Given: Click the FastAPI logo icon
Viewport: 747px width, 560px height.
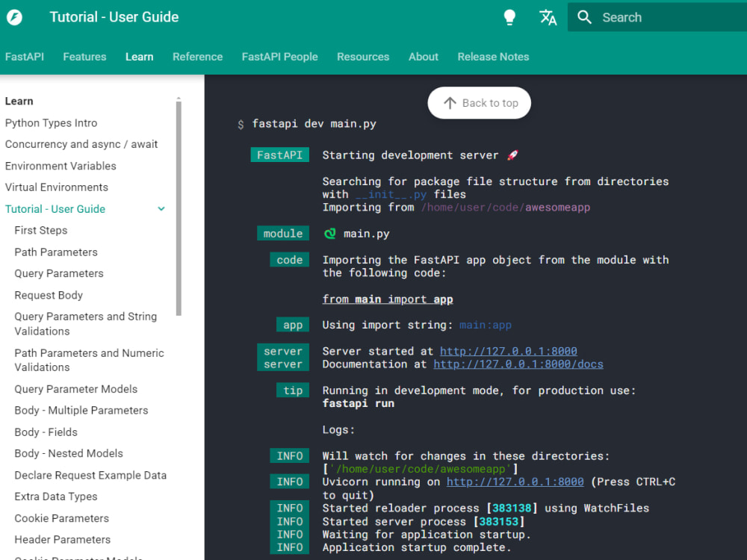Looking at the screenshot, I should 14,18.
